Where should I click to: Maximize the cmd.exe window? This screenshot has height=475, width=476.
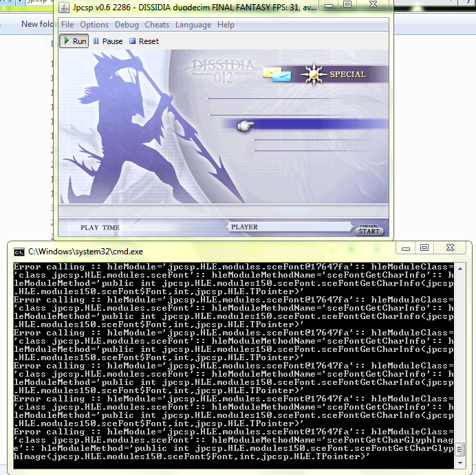(x=424, y=248)
